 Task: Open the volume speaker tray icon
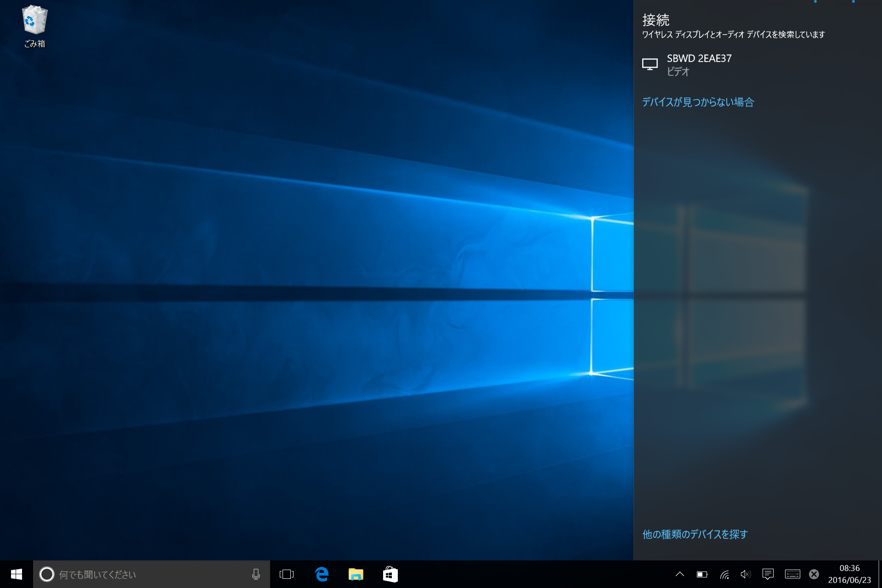(745, 574)
